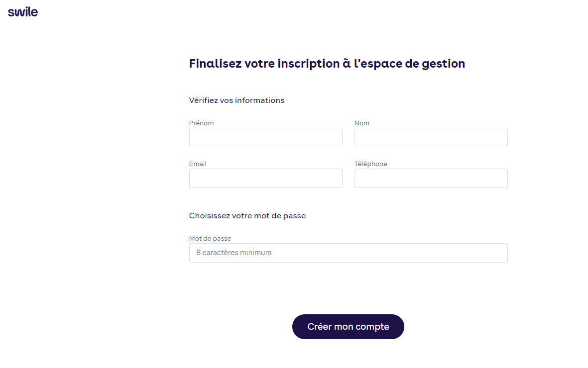Click the Choisissez votre mot de passe heading
This screenshot has width=588, height=368.
tap(247, 215)
